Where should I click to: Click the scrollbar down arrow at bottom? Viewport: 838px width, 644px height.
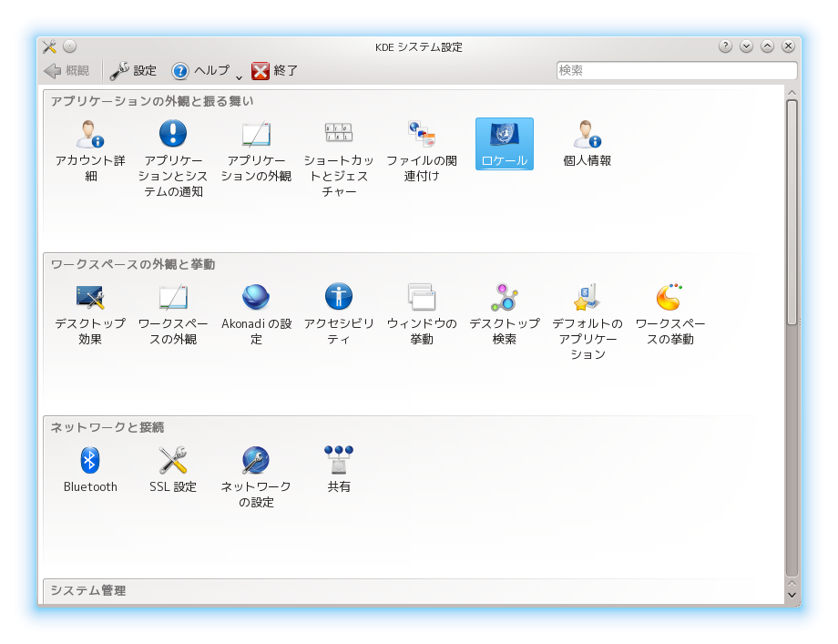pos(792,595)
